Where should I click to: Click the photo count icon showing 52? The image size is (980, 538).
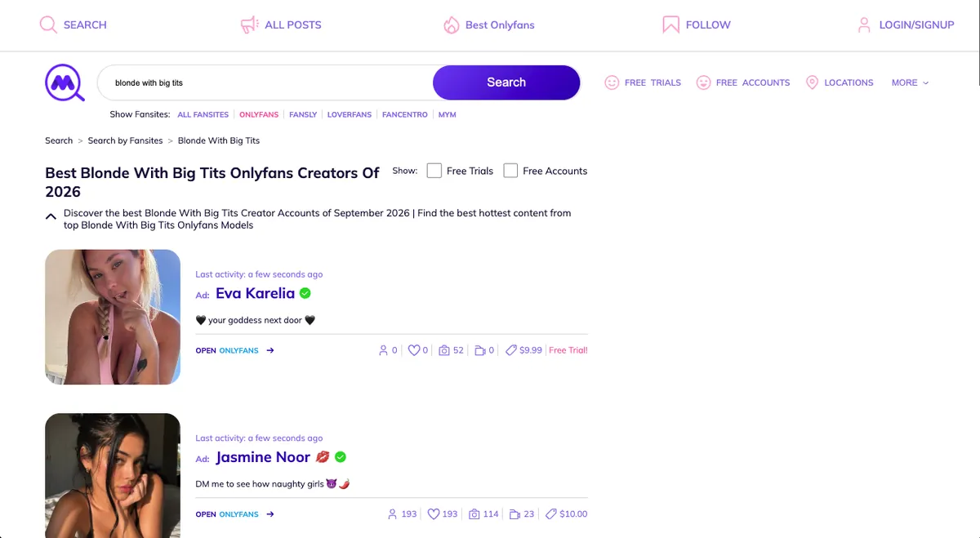click(x=444, y=350)
